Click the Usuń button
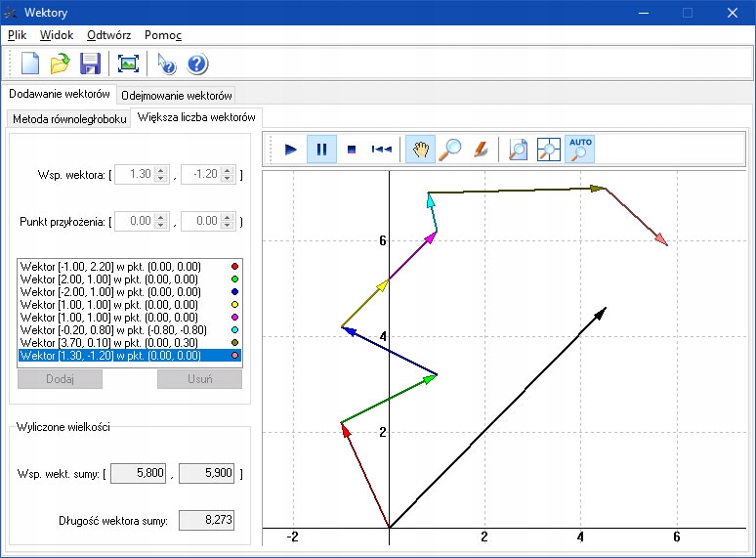Viewport: 756px width, 558px height. 199,379
